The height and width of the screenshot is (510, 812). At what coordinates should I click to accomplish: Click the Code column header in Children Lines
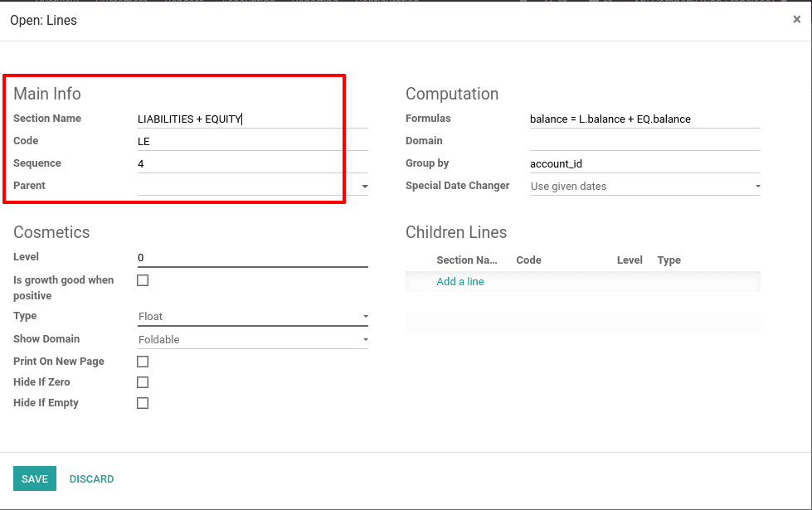tap(528, 260)
